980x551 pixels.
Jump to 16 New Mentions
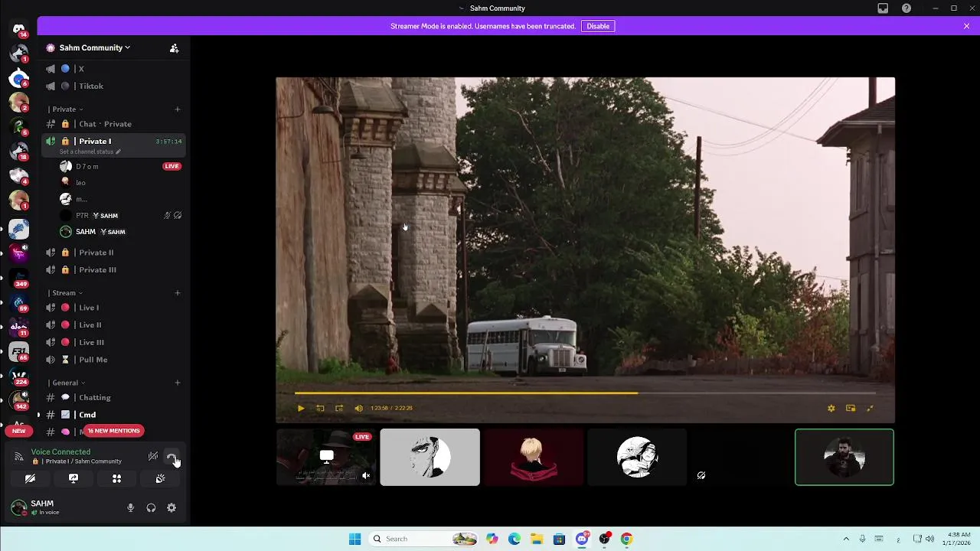[x=113, y=431]
